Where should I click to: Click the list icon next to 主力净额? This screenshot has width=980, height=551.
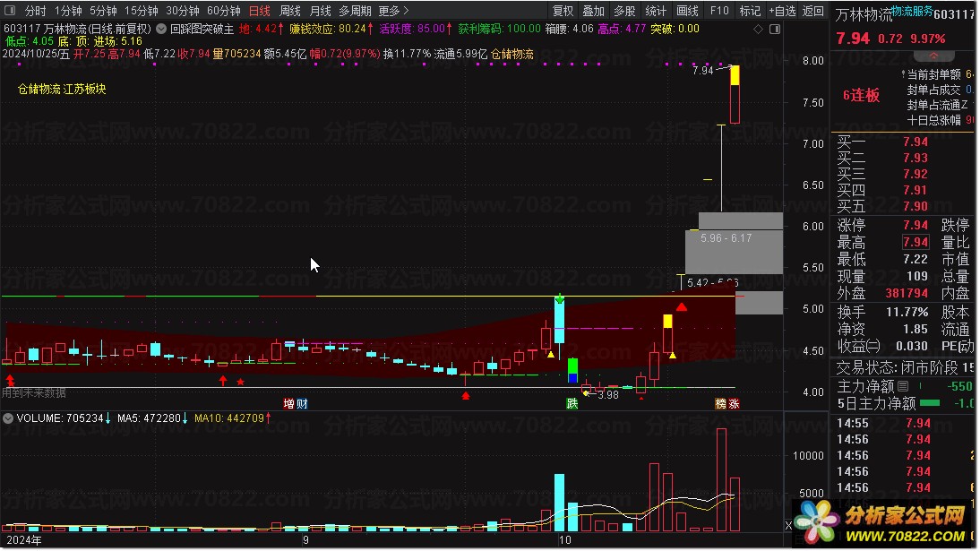tap(903, 386)
